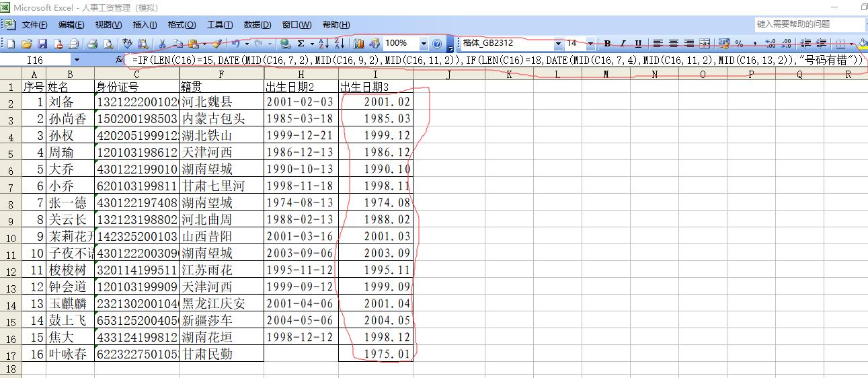Select column I header
This screenshot has width=868, height=378.
click(x=375, y=74)
